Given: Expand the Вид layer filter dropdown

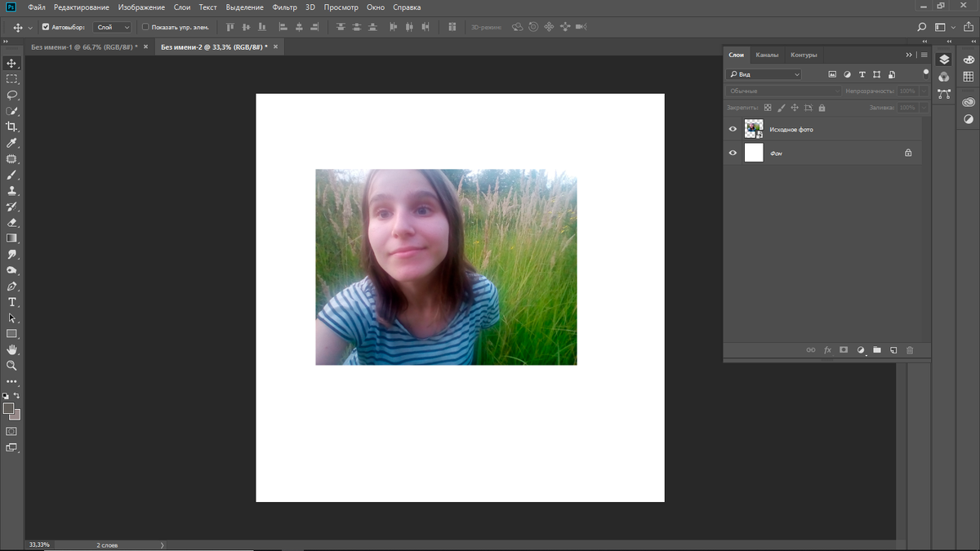Looking at the screenshot, I should [764, 74].
